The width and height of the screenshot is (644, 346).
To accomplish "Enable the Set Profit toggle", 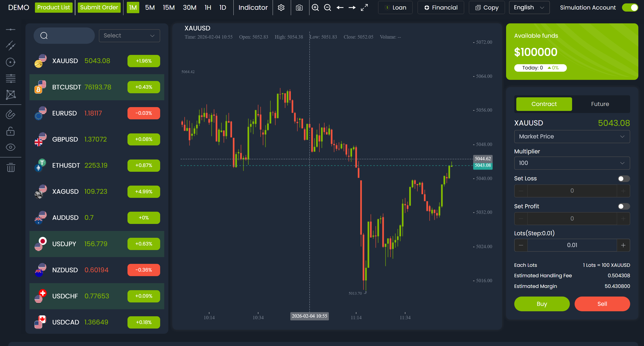I will [624, 206].
